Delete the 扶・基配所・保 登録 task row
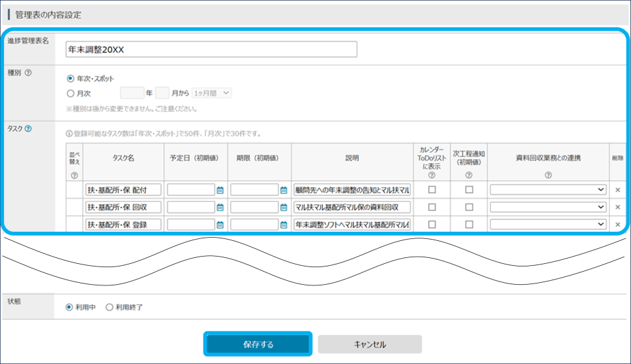Viewport: 631px width, 364px height. pyautogui.click(x=617, y=225)
